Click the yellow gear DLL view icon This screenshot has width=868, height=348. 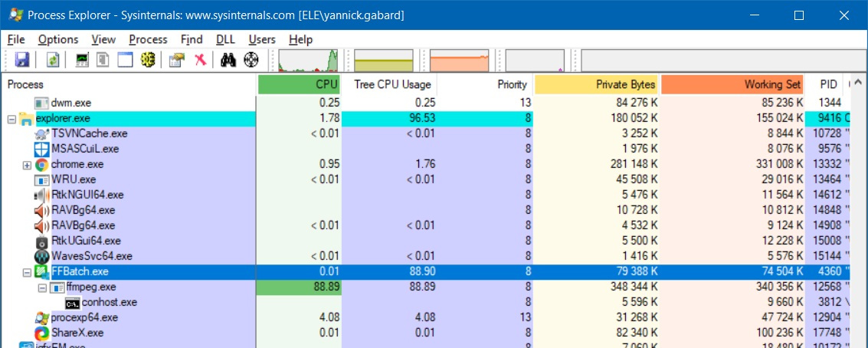(x=147, y=60)
